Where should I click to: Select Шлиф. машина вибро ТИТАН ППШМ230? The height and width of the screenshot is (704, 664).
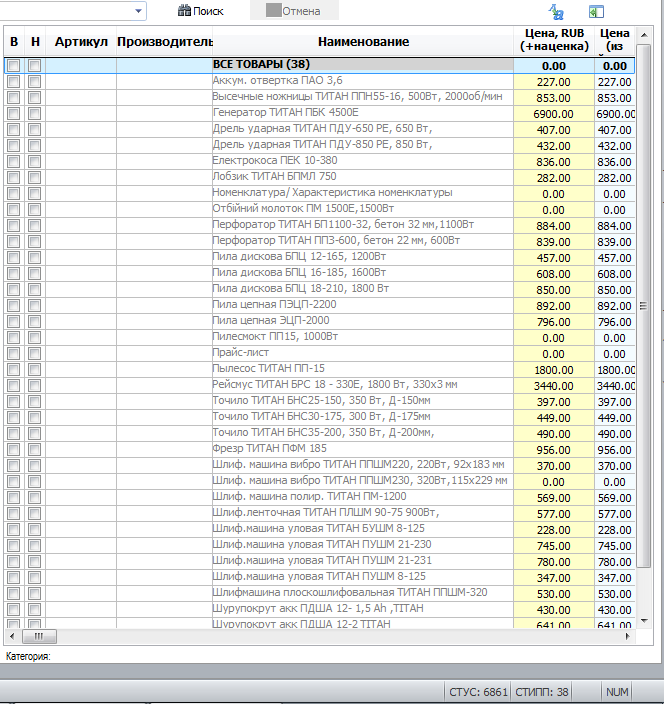pos(319,481)
